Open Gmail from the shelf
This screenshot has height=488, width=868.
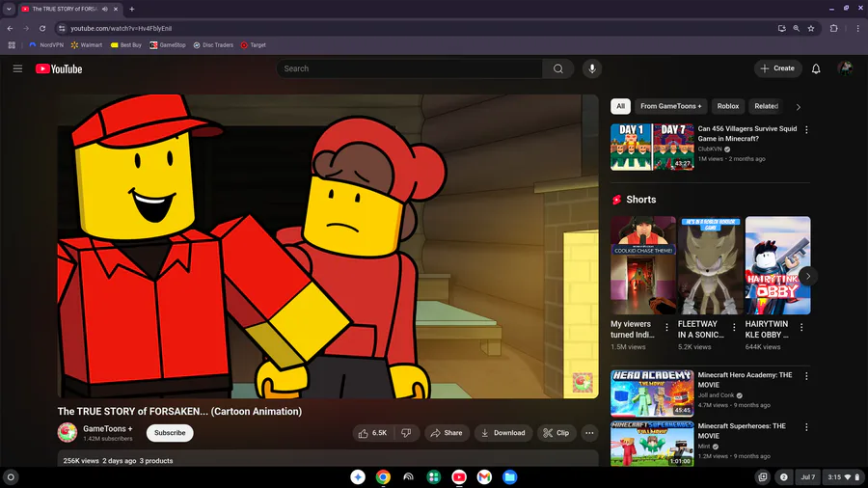click(484, 477)
